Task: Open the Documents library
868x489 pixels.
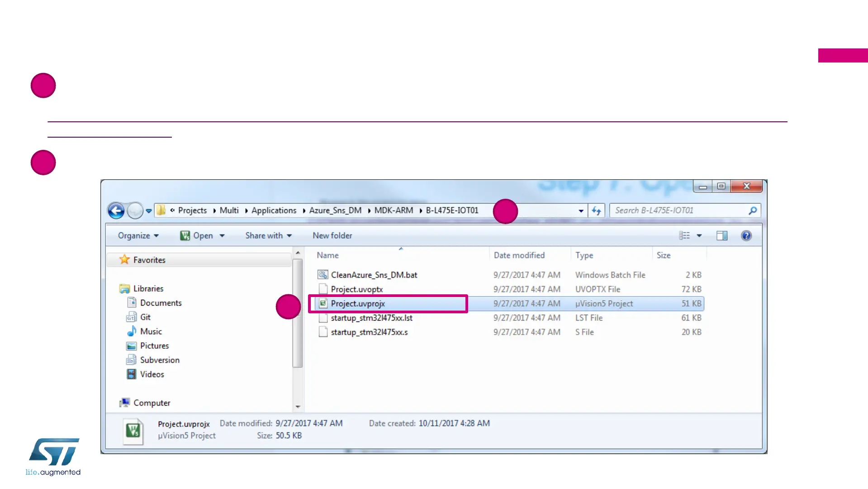Action: [161, 303]
